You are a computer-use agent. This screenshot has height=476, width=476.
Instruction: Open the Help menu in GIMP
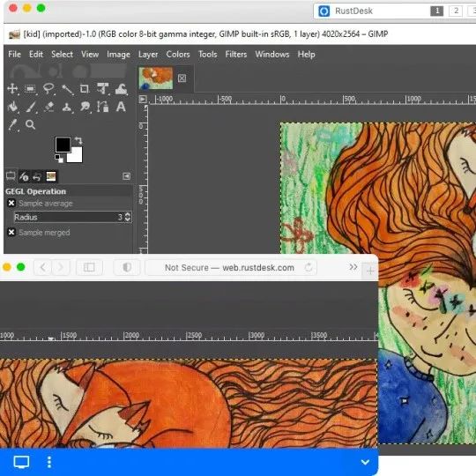click(306, 55)
